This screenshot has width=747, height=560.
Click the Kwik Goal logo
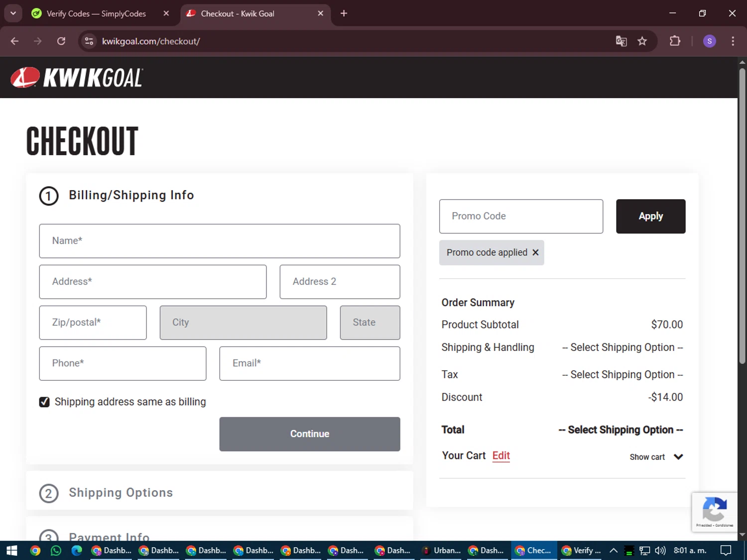pyautogui.click(x=77, y=78)
